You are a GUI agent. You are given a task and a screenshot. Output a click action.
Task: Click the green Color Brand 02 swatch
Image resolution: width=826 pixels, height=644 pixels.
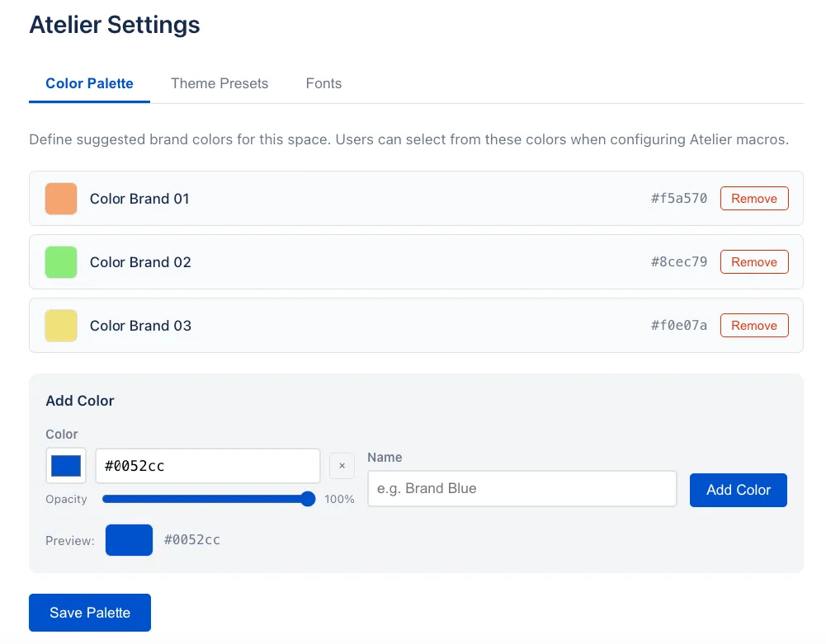[x=61, y=262]
